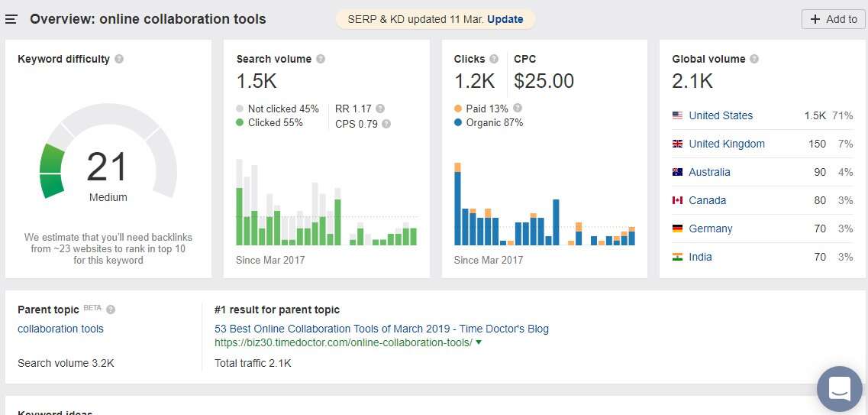Click the Keyword difficulty help icon

(119, 60)
